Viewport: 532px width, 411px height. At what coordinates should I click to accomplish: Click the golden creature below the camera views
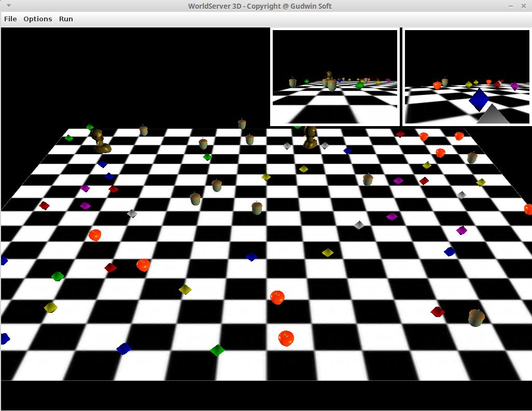pyautogui.click(x=310, y=138)
